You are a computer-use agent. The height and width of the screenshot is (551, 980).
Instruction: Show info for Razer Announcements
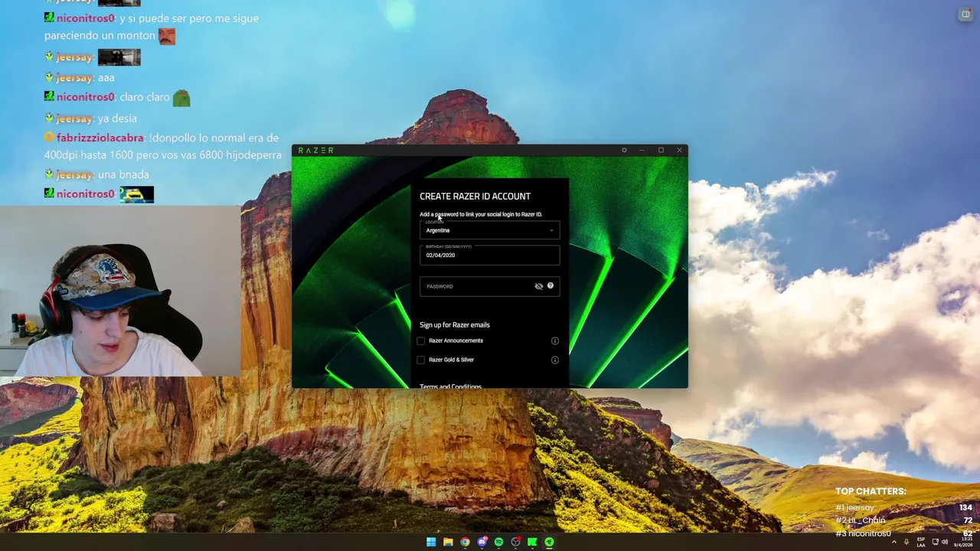pos(555,341)
